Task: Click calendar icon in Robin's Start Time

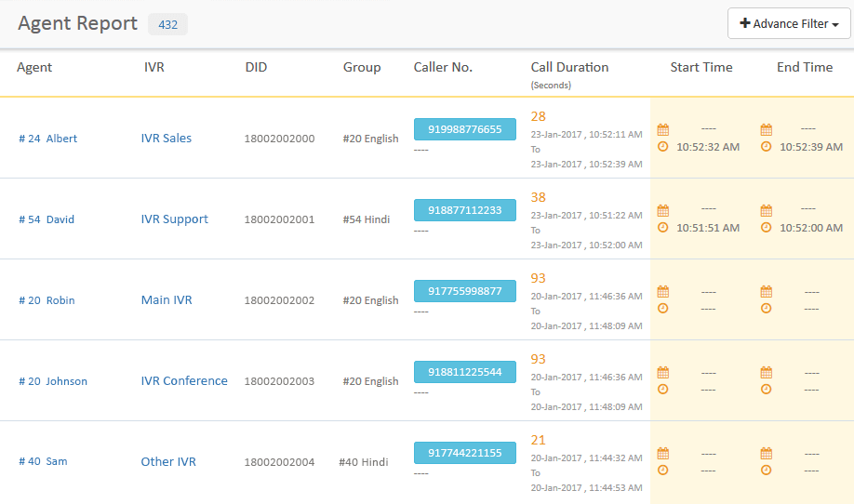Action: coord(663,291)
